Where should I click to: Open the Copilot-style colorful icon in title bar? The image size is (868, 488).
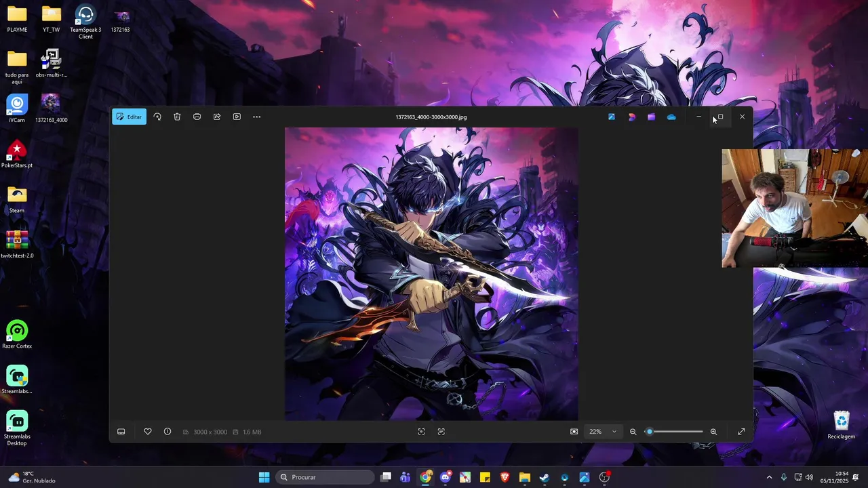[632, 117]
